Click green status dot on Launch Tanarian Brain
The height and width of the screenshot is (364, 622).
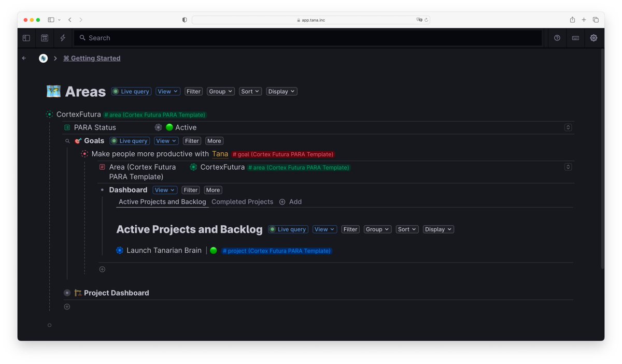213,251
